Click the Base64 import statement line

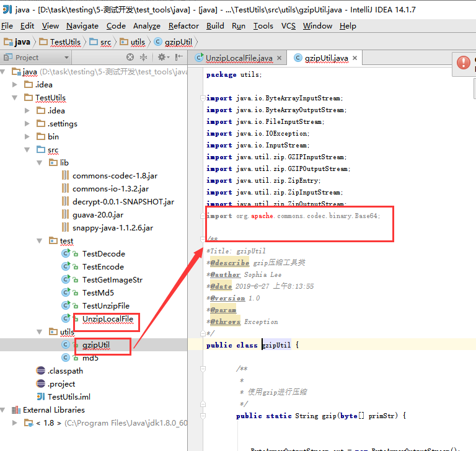coord(293,216)
